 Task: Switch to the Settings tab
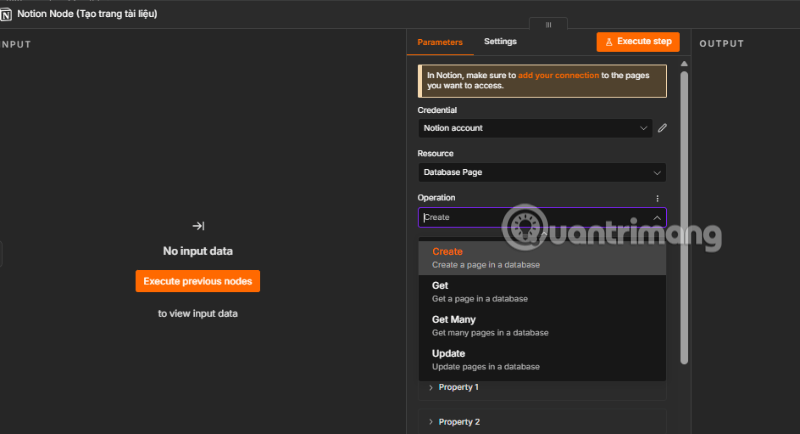pos(500,42)
